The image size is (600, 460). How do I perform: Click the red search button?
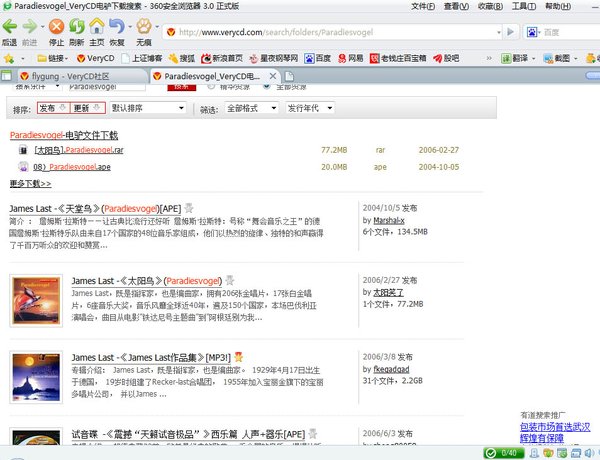[181, 87]
